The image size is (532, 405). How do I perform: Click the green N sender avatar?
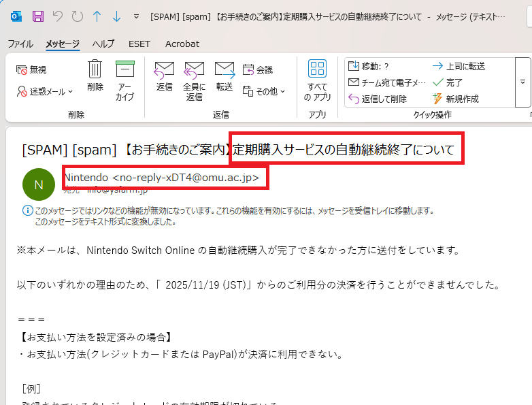point(38,184)
